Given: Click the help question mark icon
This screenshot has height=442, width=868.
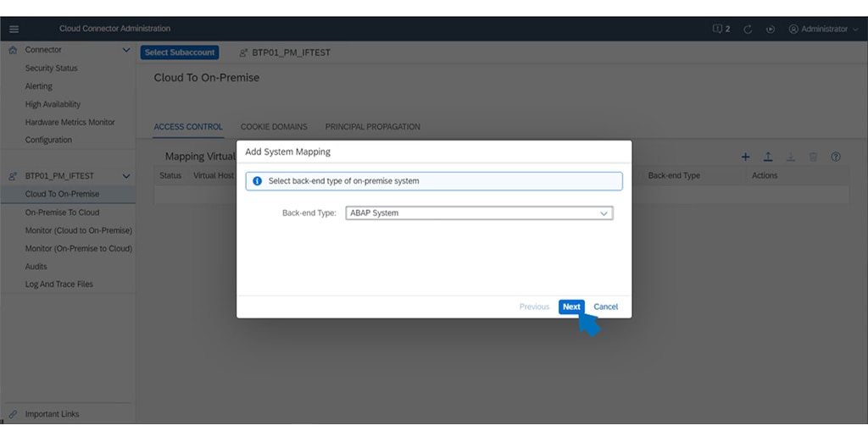Looking at the screenshot, I should click(836, 157).
